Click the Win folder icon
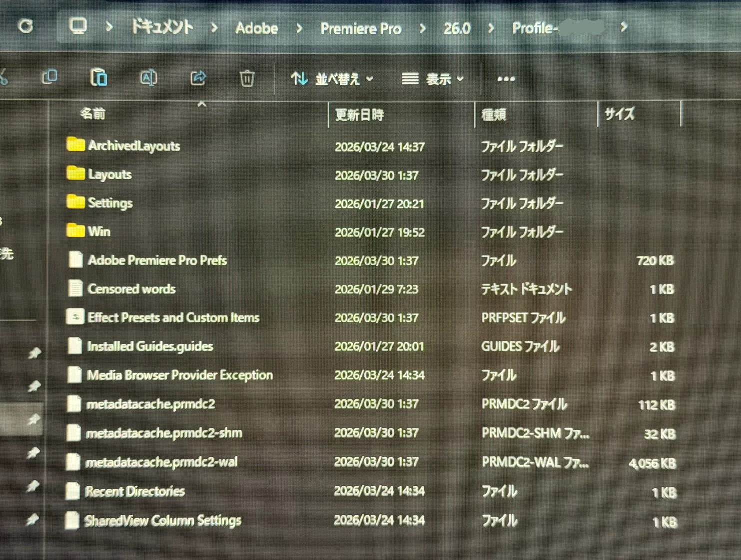 pyautogui.click(x=75, y=230)
